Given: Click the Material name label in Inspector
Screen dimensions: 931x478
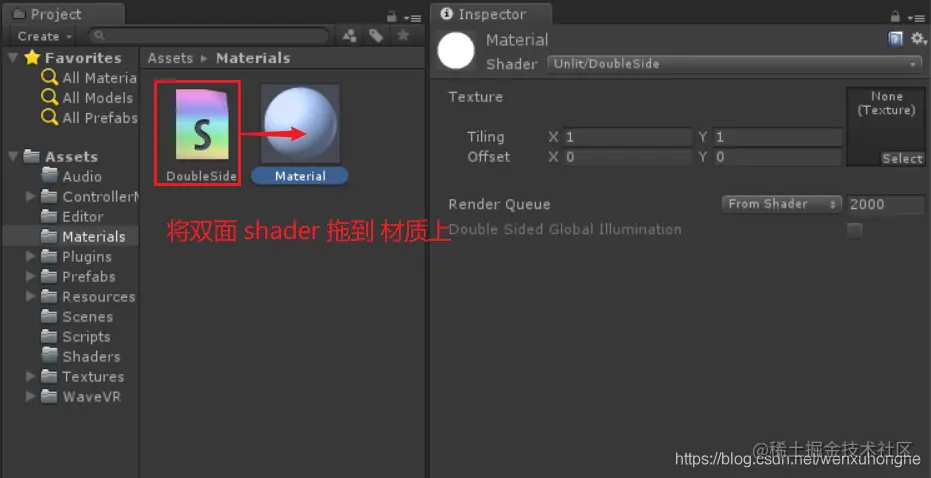Looking at the screenshot, I should pos(517,40).
